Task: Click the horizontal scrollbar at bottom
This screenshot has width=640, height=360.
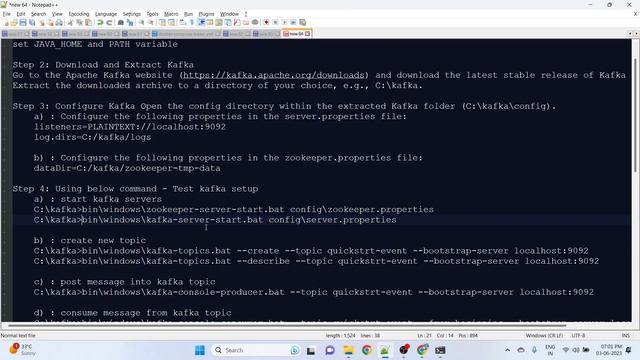Action: (x=286, y=325)
